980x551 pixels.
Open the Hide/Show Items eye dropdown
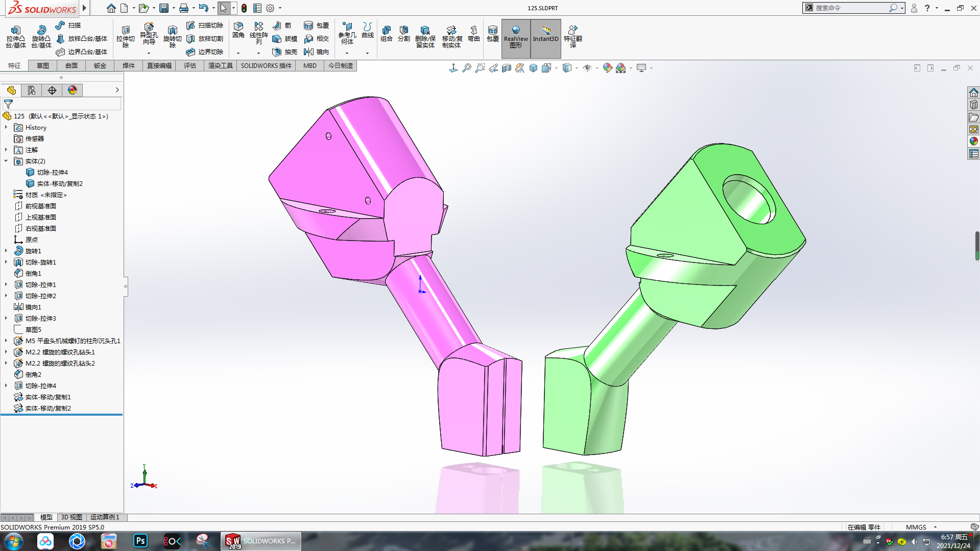point(597,68)
